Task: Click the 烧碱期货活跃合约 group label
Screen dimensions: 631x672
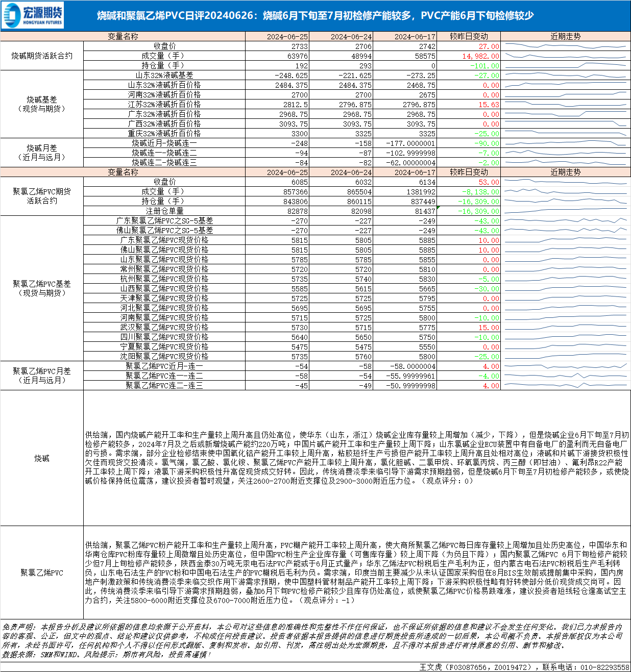Action: coord(42,56)
